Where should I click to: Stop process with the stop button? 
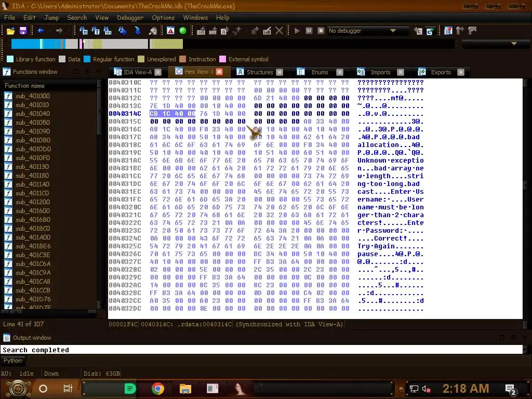tap(321, 31)
